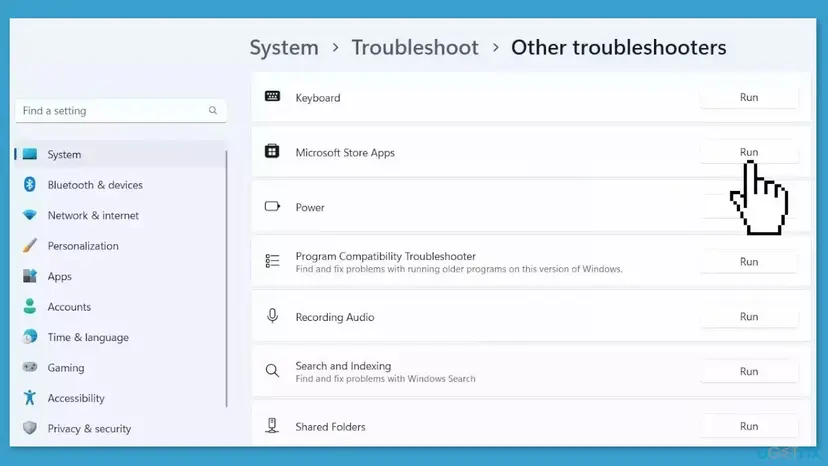Click the Apps icon in sidebar
This screenshot has width=828, height=466.
click(x=30, y=276)
